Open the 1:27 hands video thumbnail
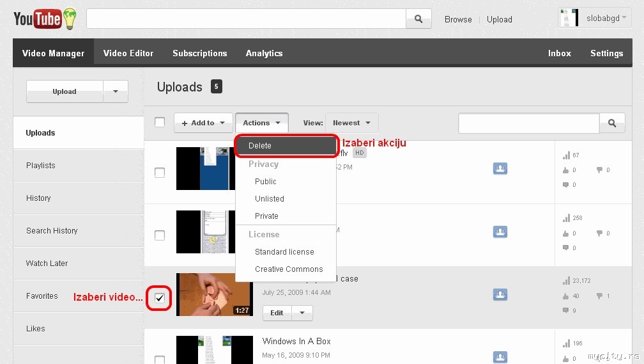This screenshot has height=364, width=644. (215, 294)
